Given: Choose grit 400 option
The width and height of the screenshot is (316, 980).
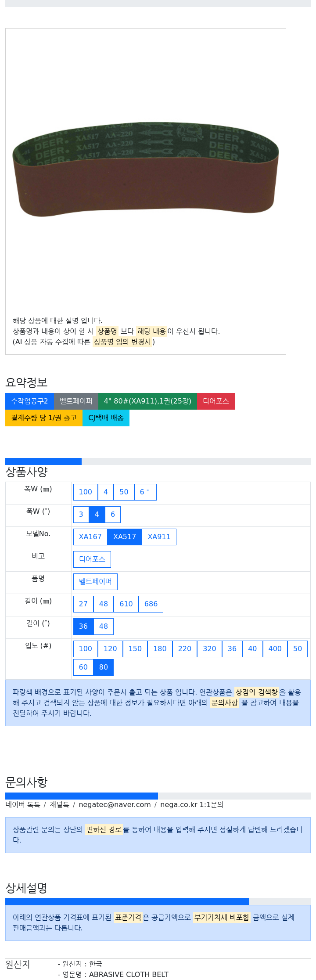Looking at the screenshot, I should tap(275, 649).
